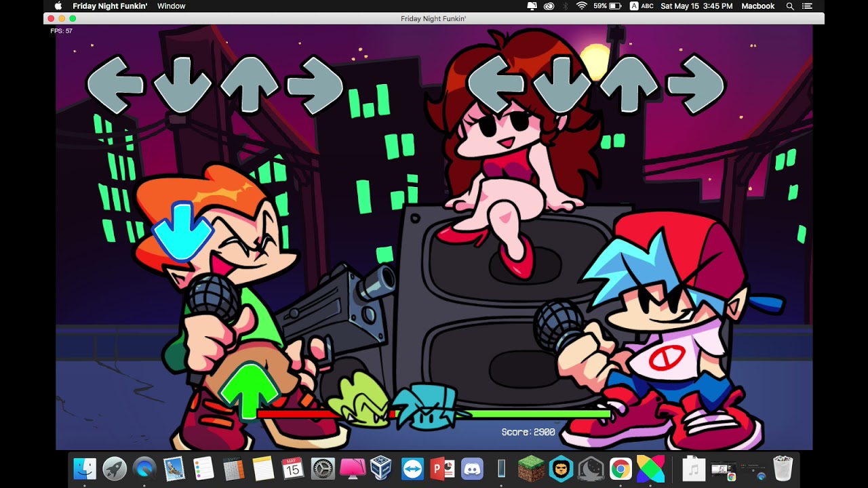Open QuickTime Player in the dock
Viewport: 868px width, 488px height.
[x=144, y=468]
